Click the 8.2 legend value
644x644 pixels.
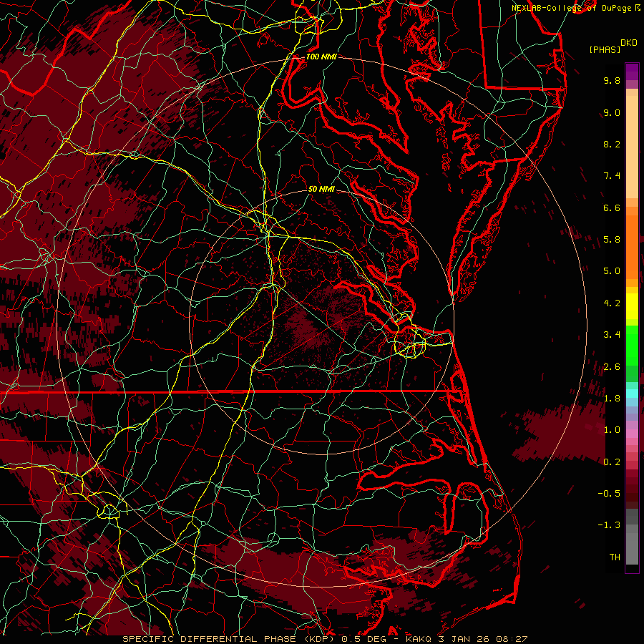coord(612,144)
